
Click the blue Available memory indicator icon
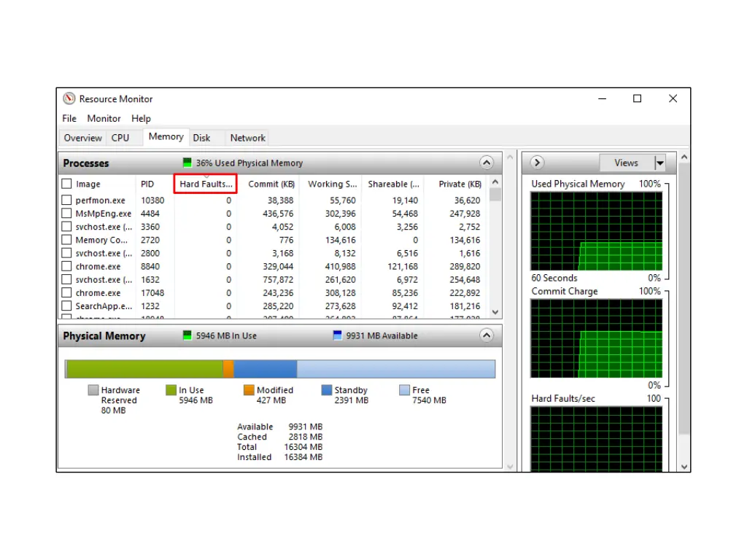pos(337,335)
